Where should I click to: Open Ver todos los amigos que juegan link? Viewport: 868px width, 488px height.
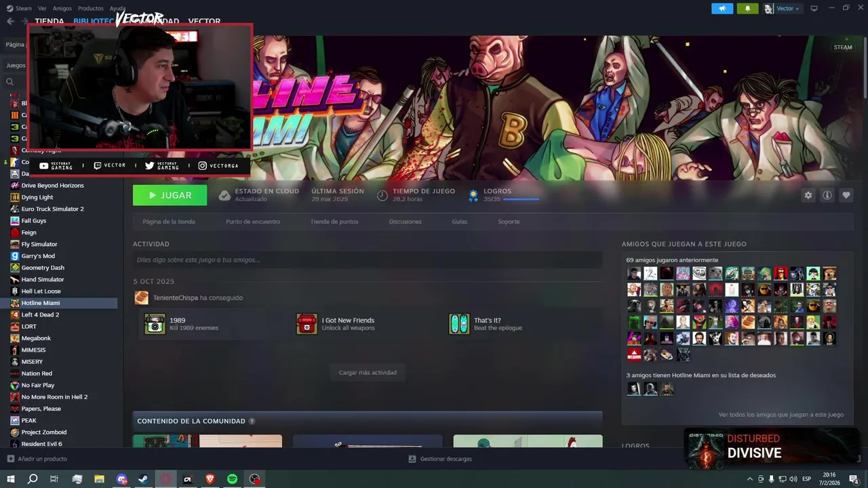point(781,415)
